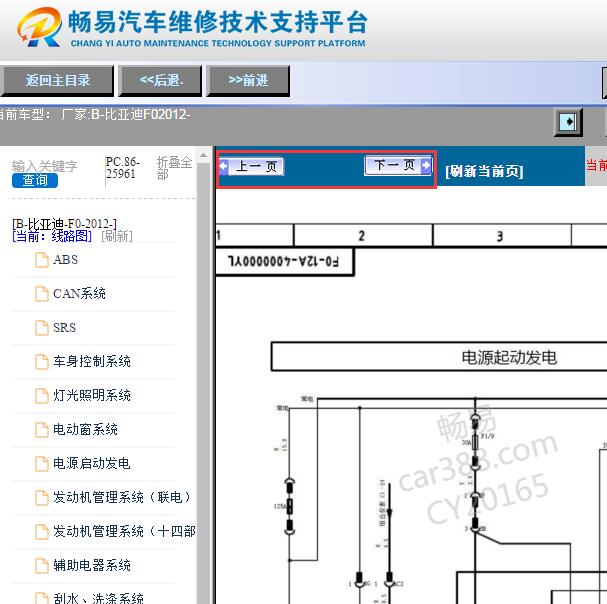Screen dimensions: 607x604
Task: Open 辅助电器系统 item
Action: click(92, 565)
